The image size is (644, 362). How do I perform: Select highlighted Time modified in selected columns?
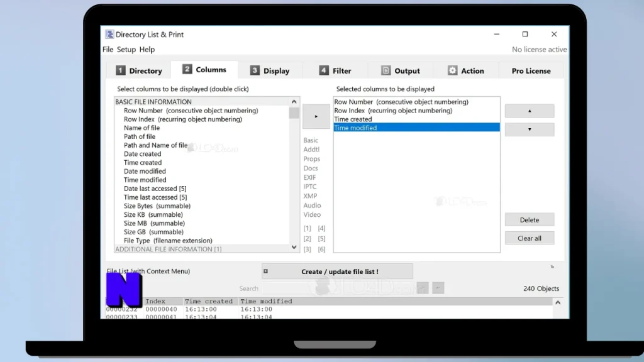point(416,128)
